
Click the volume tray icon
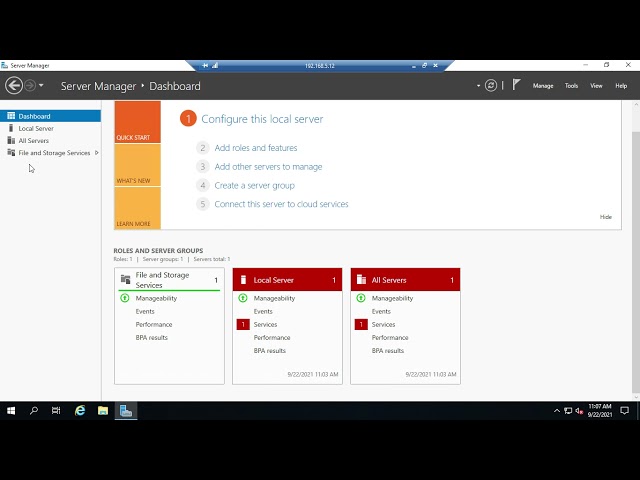579,411
